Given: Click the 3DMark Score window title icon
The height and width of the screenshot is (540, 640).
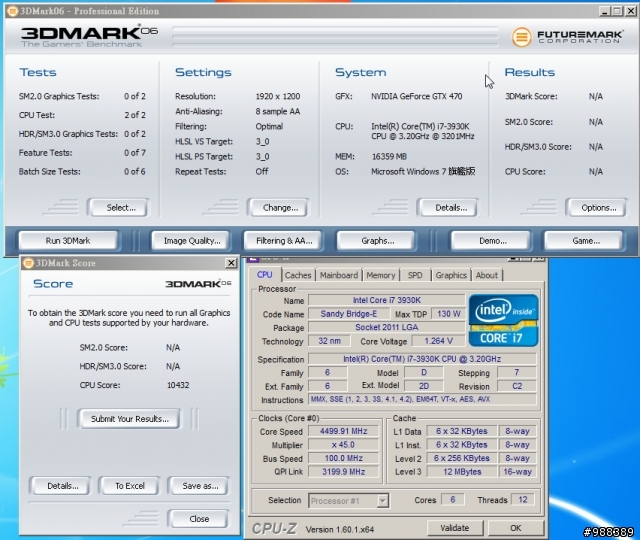Looking at the screenshot, I should click(x=28, y=263).
